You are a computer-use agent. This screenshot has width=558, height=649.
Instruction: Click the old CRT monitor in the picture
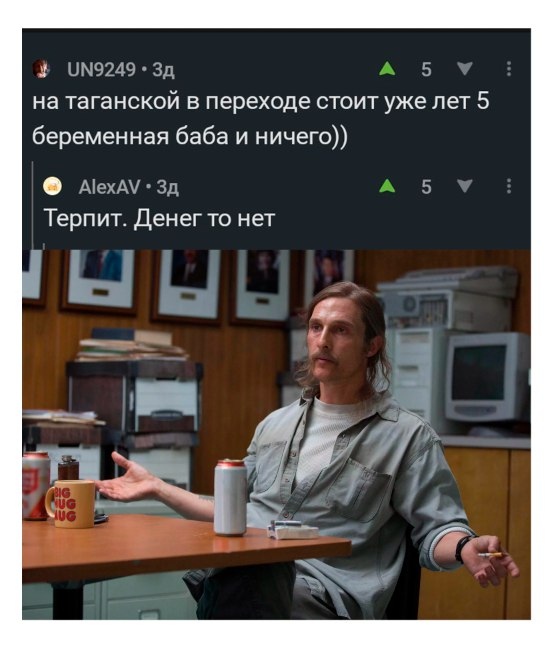point(488,376)
